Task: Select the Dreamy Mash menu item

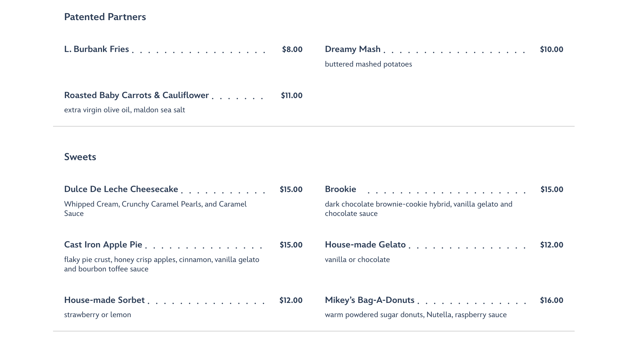Action: (353, 49)
